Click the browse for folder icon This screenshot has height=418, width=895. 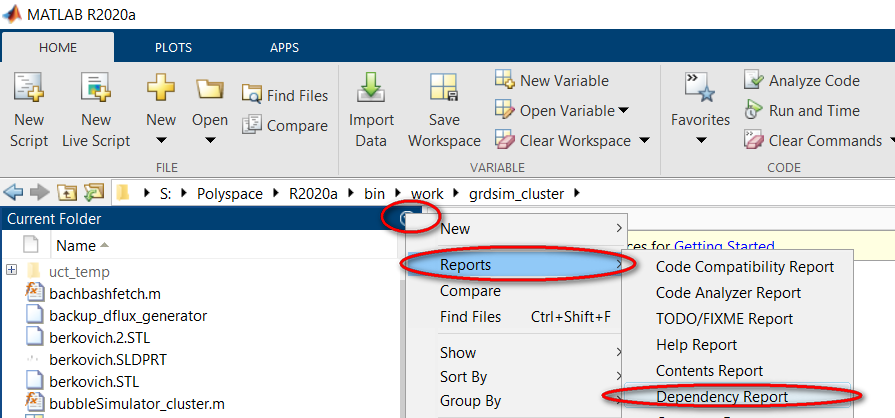point(93,193)
